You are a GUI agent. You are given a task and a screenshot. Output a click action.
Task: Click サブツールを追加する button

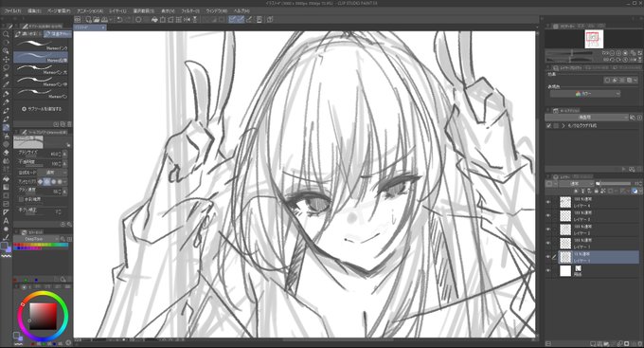(x=42, y=109)
